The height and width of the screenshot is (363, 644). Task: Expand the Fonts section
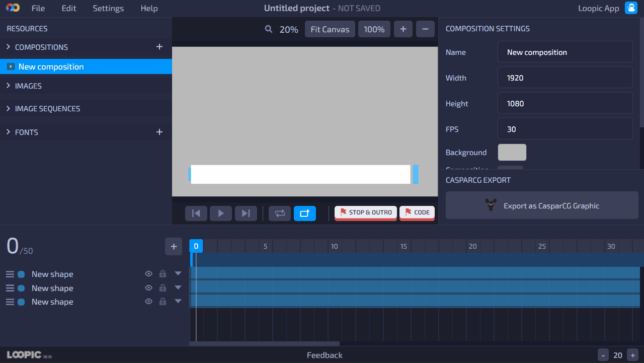tap(8, 132)
